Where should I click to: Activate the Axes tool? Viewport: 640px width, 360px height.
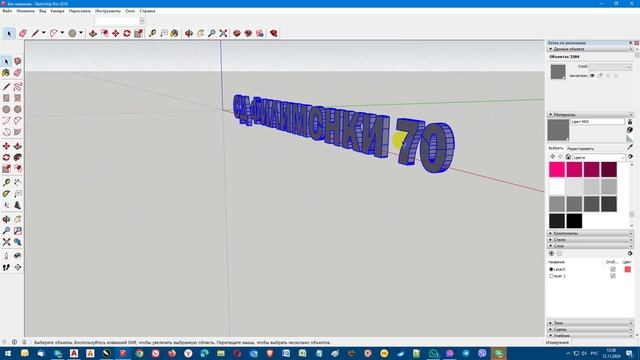(x=6, y=205)
